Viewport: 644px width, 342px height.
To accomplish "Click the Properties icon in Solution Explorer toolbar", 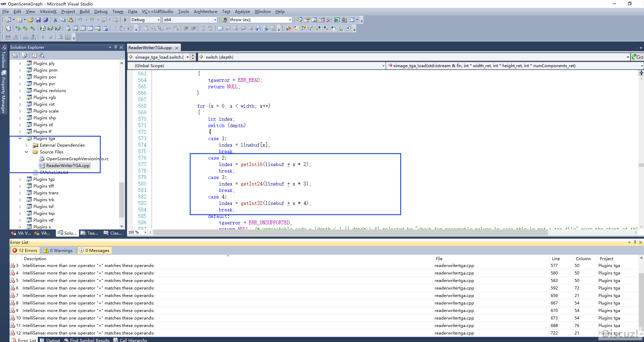I will point(15,55).
